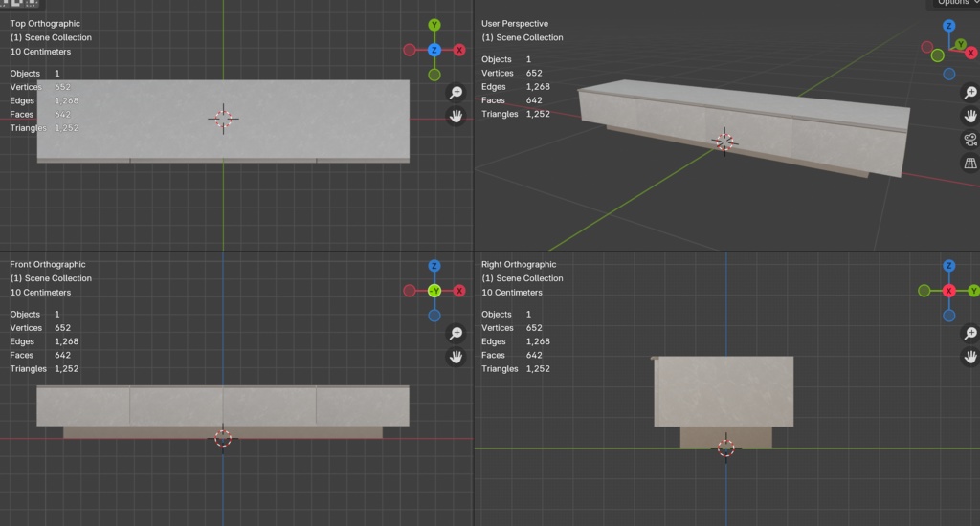
Task: Click the pan hand icon in User Perspective view
Action: pyautogui.click(x=970, y=116)
